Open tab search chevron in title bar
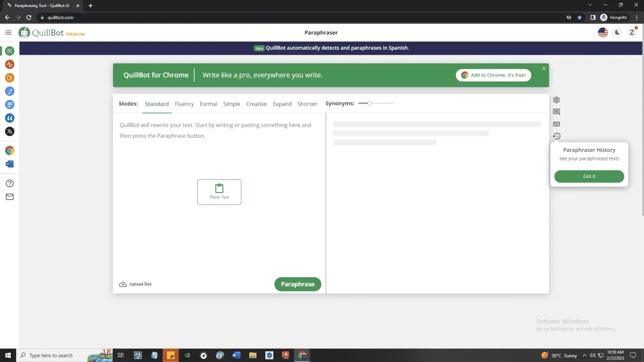 pos(590,5)
